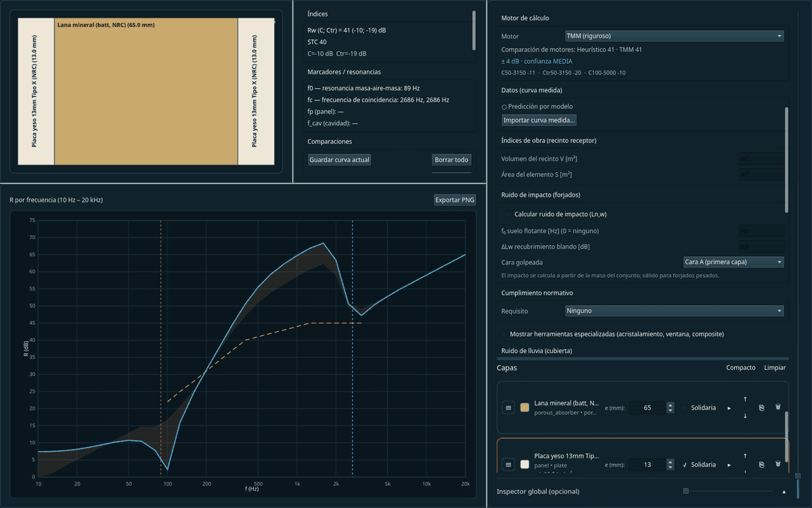Image resolution: width=812 pixels, height=508 pixels.
Task: Open the Motor de cálculo dropdown
Action: click(x=674, y=36)
